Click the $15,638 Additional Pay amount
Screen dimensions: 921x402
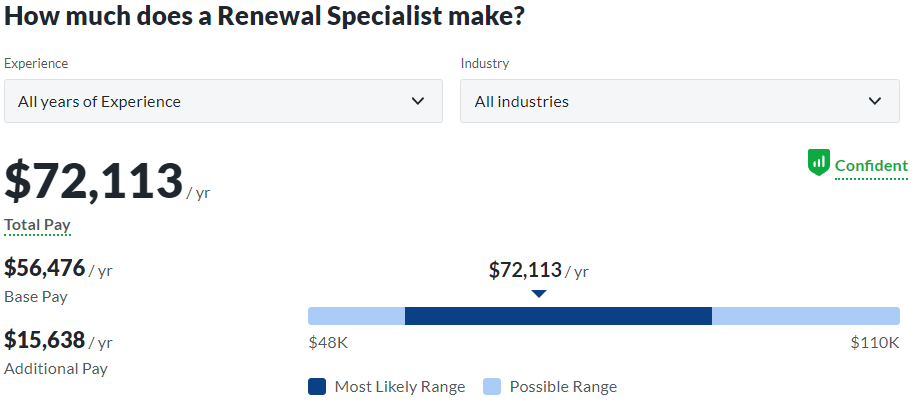[x=45, y=340]
